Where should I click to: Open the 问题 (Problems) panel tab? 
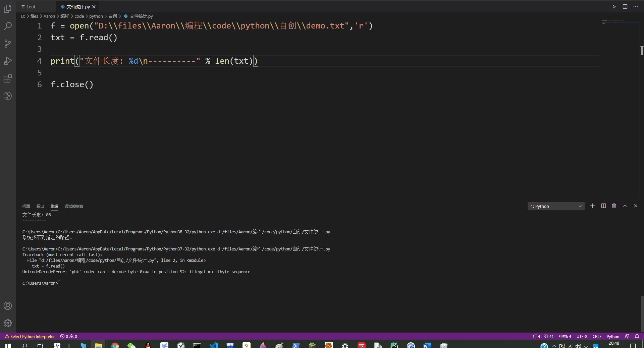click(x=26, y=206)
